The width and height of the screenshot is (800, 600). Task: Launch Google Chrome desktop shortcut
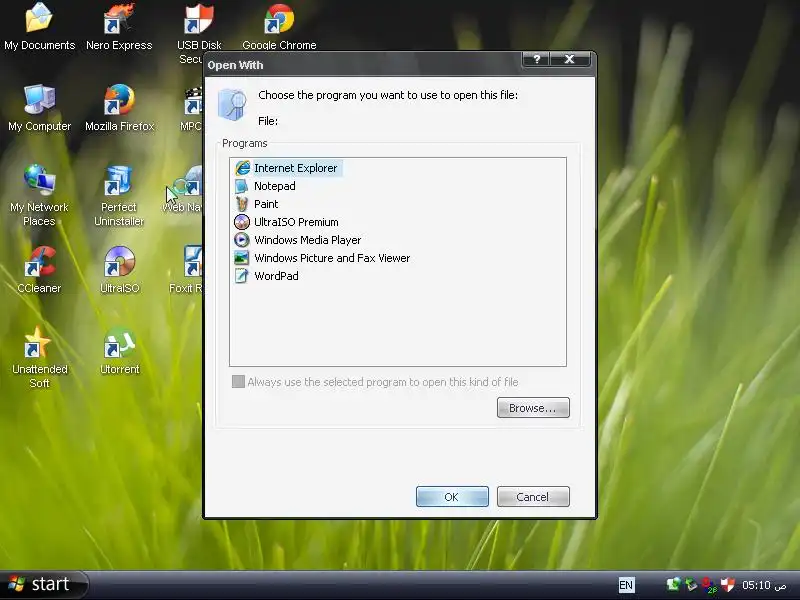pos(279,27)
